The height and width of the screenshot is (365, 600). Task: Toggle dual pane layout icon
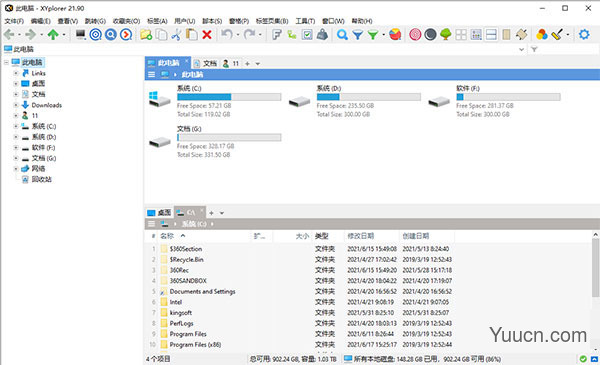coord(491,35)
